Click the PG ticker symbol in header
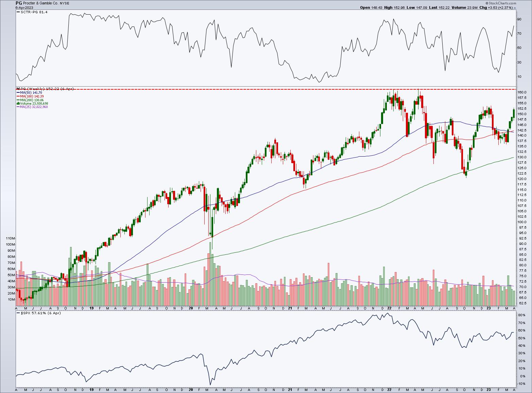This screenshot has width=532, height=393. (x=19, y=3)
